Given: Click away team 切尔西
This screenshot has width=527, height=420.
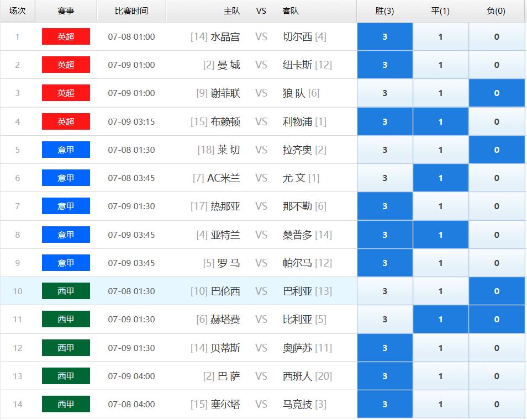Looking at the screenshot, I should (x=297, y=37).
